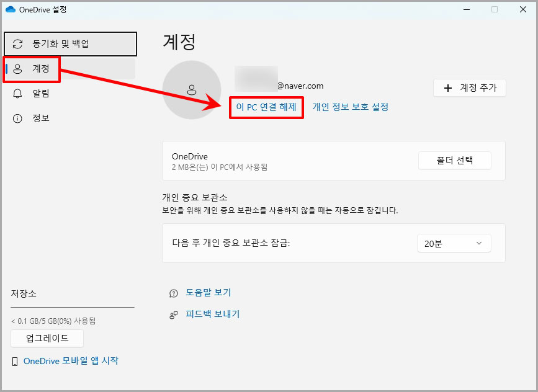Click 이 PC 연결 해제 to unlink
Image resolution: width=538 pixels, height=392 pixels.
pyautogui.click(x=266, y=107)
